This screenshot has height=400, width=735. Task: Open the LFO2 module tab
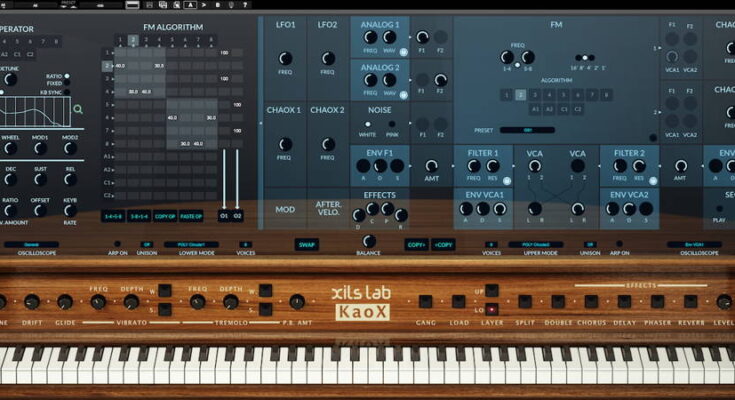click(x=327, y=24)
